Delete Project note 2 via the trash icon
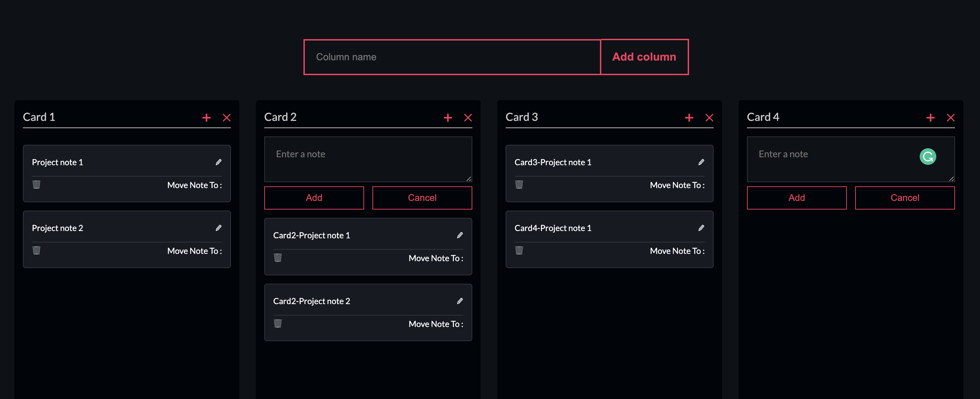Viewport: 980px width, 399px height. tap(36, 250)
